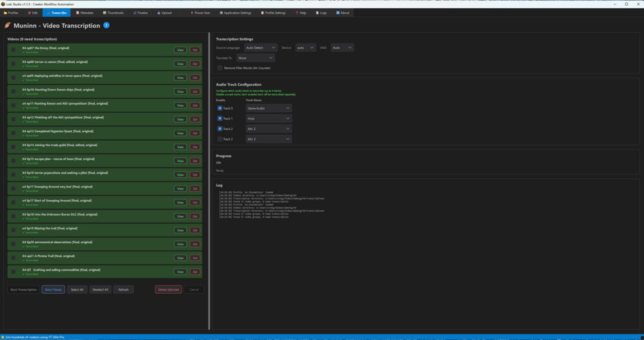Screen dimensions: 644x340
Task: Click the 'x4 Ep17 Start of Snooping Around' row
Action: pos(104,202)
